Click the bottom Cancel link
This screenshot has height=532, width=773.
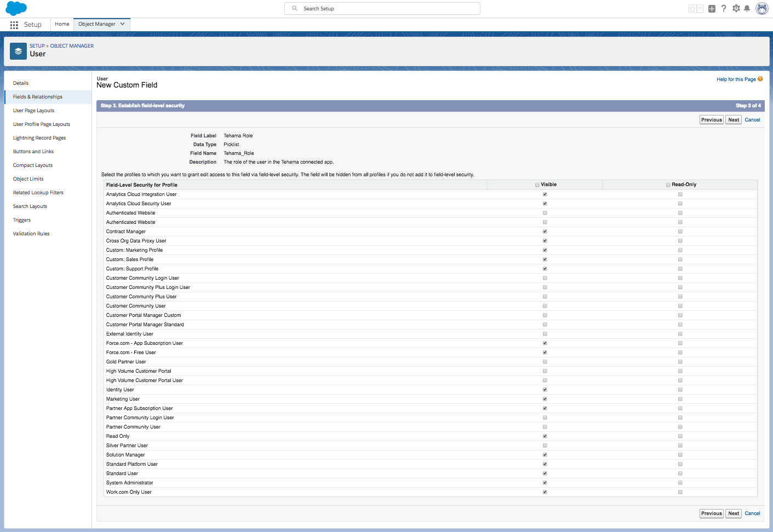(752, 513)
